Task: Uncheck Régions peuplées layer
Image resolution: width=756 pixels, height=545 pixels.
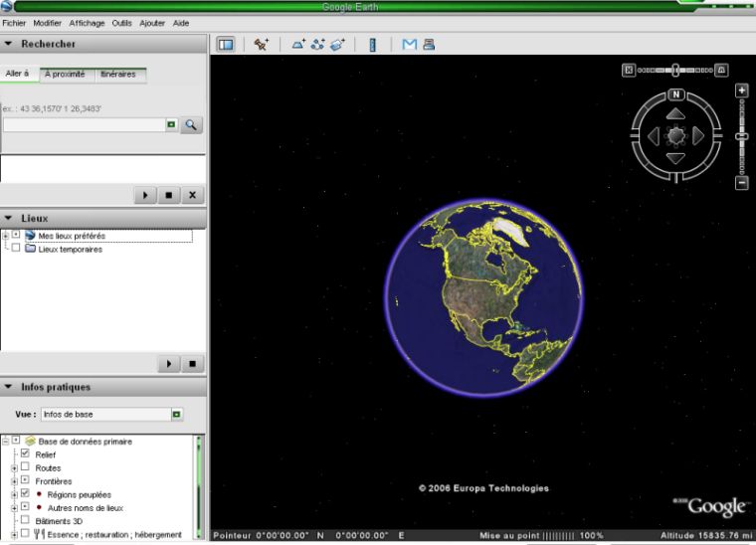Action: pyautogui.click(x=25, y=493)
